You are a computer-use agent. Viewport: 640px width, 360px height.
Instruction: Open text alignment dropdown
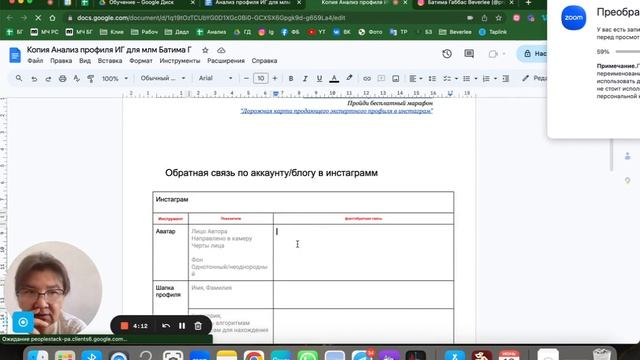(x=416, y=78)
